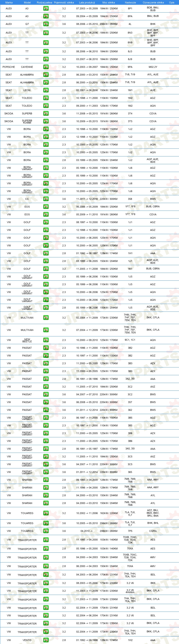The width and height of the screenshot is (179, 644).
Task: Select body code 1H2 cell
Action: tap(130, 640)
